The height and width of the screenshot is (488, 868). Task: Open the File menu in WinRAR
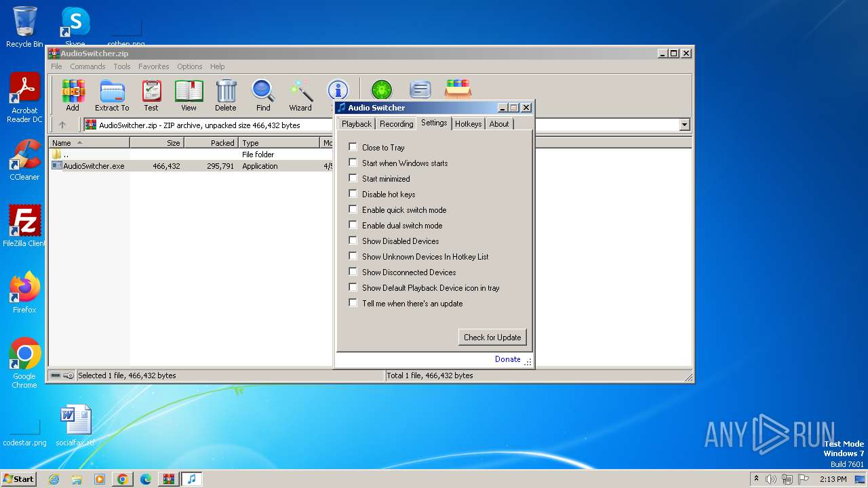tap(56, 66)
